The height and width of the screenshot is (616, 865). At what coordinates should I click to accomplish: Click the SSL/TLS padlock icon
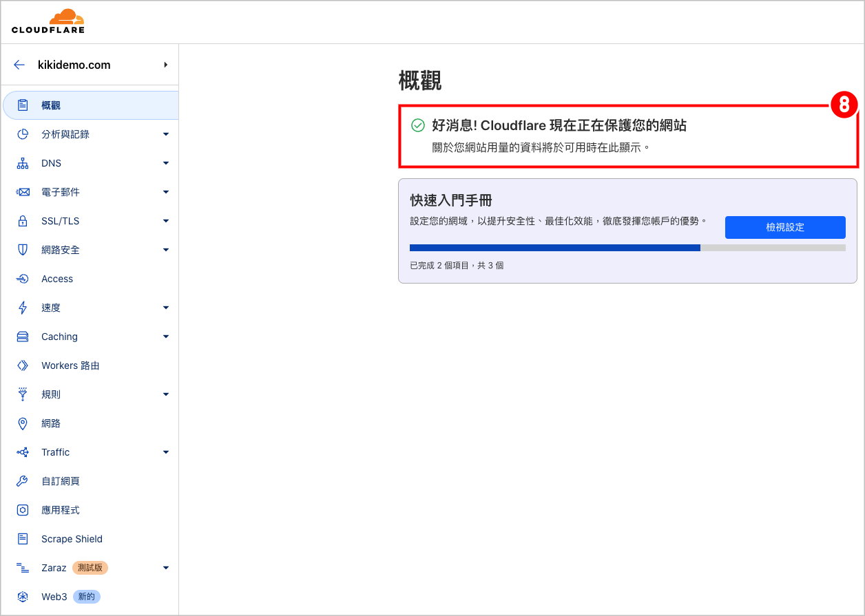pos(23,221)
